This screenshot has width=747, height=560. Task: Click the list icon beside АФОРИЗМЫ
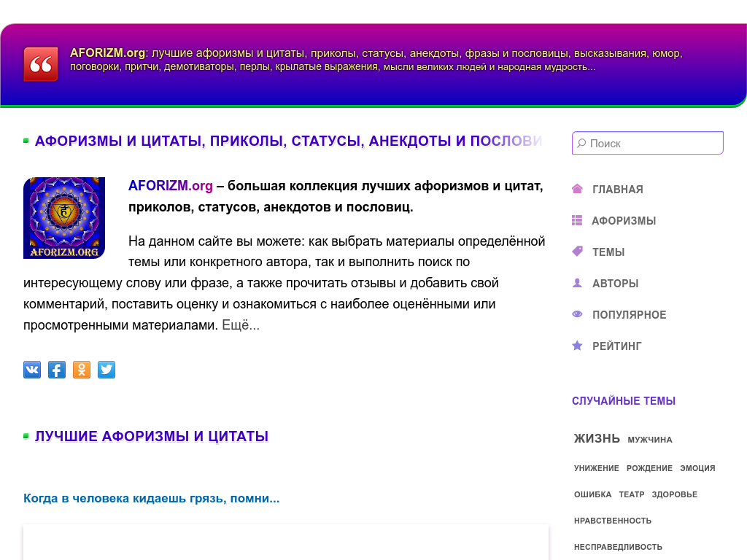(x=577, y=220)
